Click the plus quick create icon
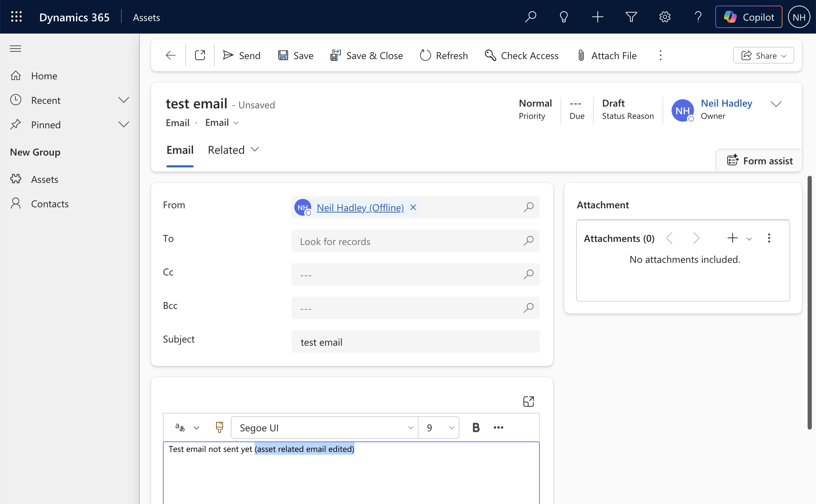 pyautogui.click(x=597, y=17)
